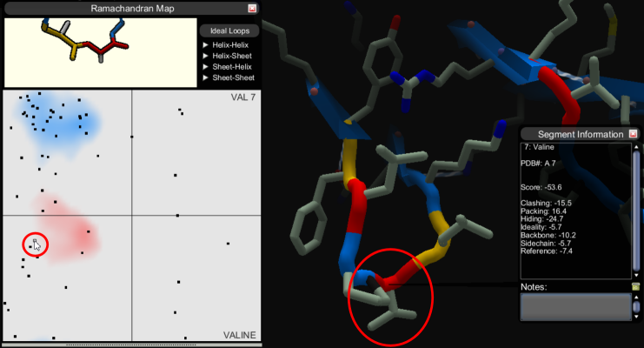Viewport: 644px width, 348px height.
Task: Click the phenylalanine ring sidechain at left of protein
Action: (x=308, y=226)
